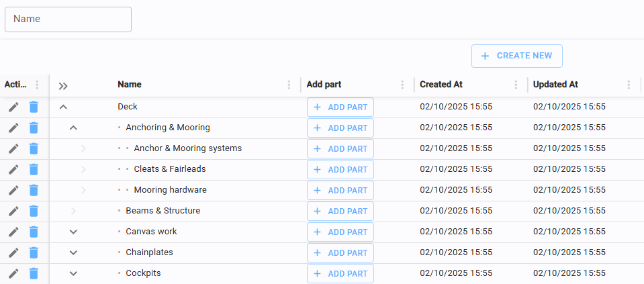Delete the Canvas work row

click(x=34, y=232)
